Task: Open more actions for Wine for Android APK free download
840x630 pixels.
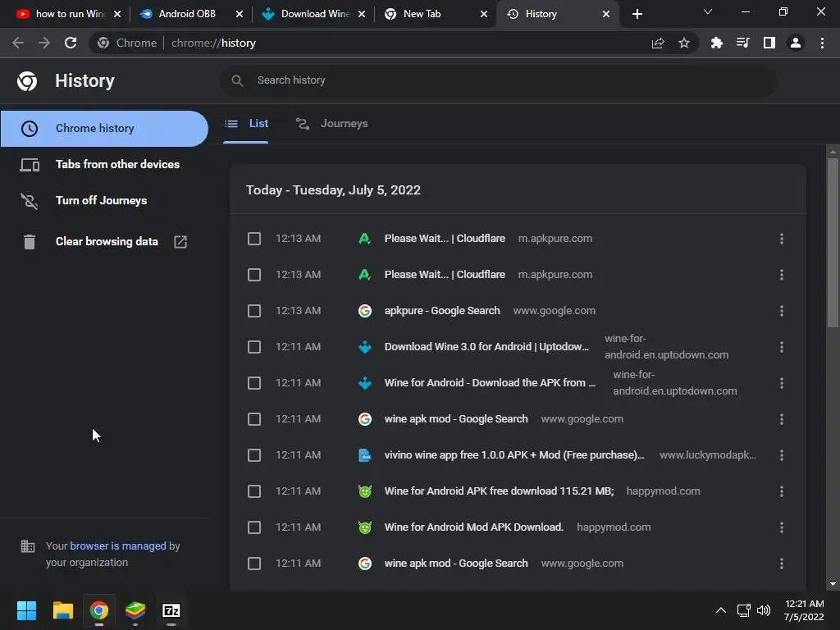Action: 782,491
